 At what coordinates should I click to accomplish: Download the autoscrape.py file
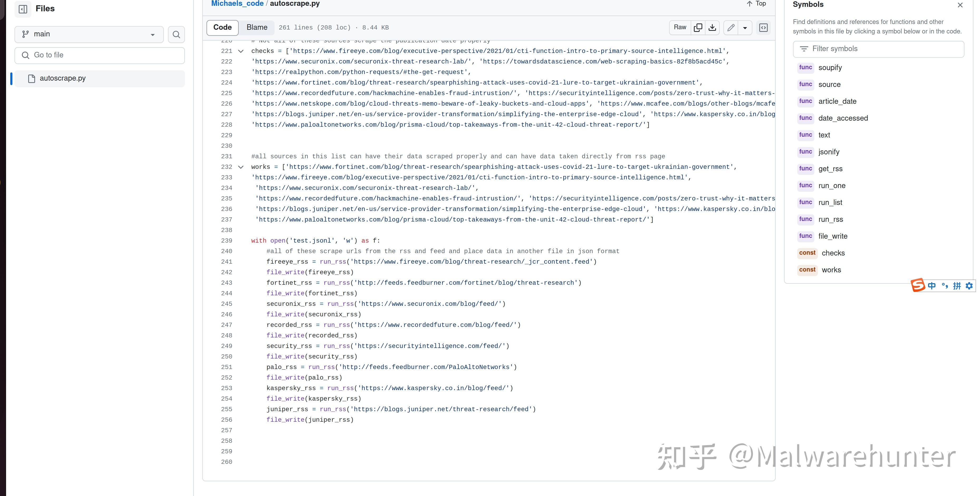click(x=712, y=27)
